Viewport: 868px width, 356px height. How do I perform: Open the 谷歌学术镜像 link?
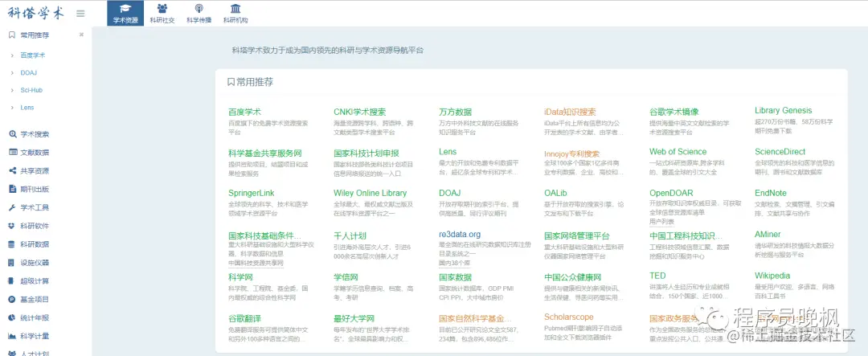(674, 112)
